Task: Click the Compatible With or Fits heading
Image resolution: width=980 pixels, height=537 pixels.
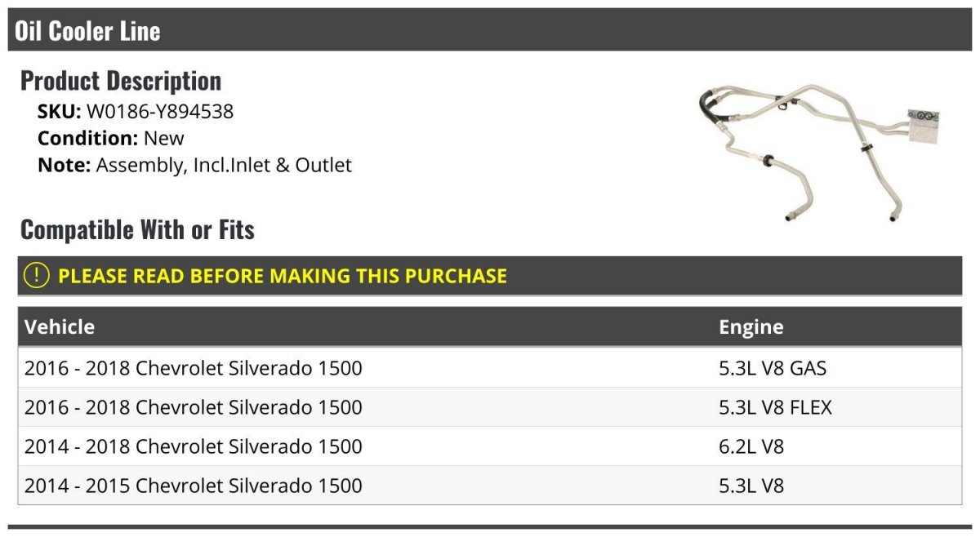Action: point(137,230)
